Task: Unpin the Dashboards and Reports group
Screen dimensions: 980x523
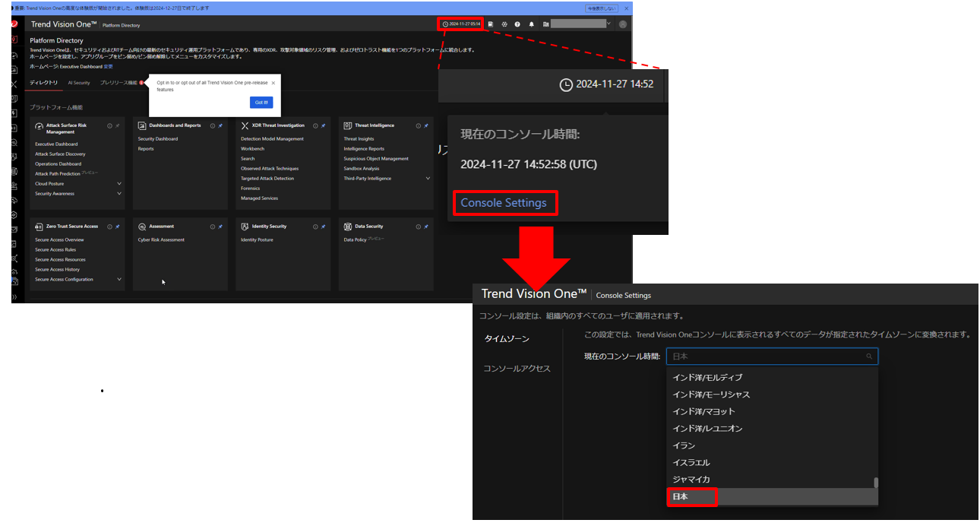Action: tap(220, 125)
